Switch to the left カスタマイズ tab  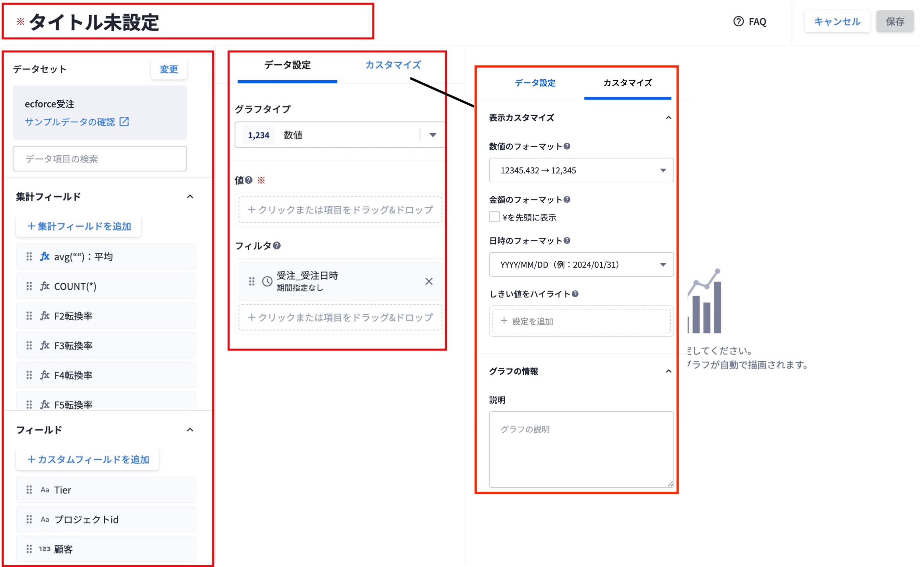click(393, 65)
